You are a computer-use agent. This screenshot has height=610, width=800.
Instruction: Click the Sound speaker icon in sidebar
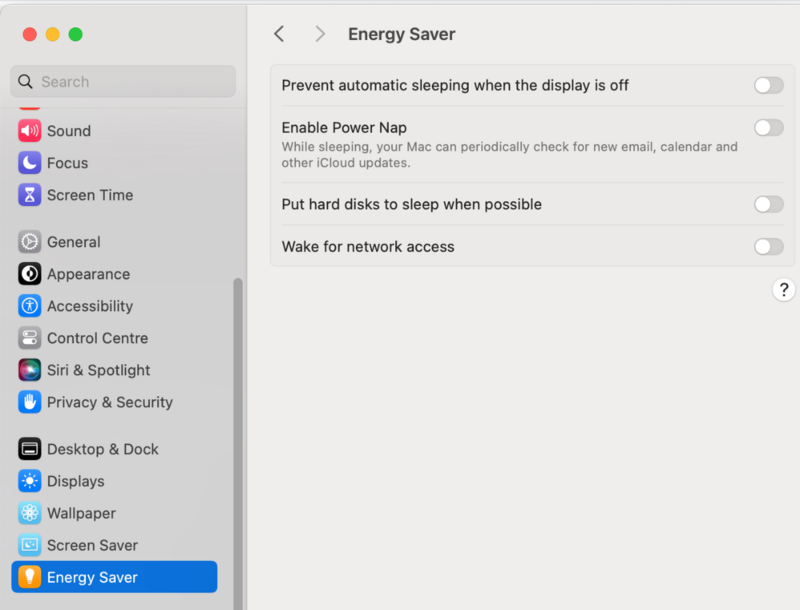[x=30, y=131]
